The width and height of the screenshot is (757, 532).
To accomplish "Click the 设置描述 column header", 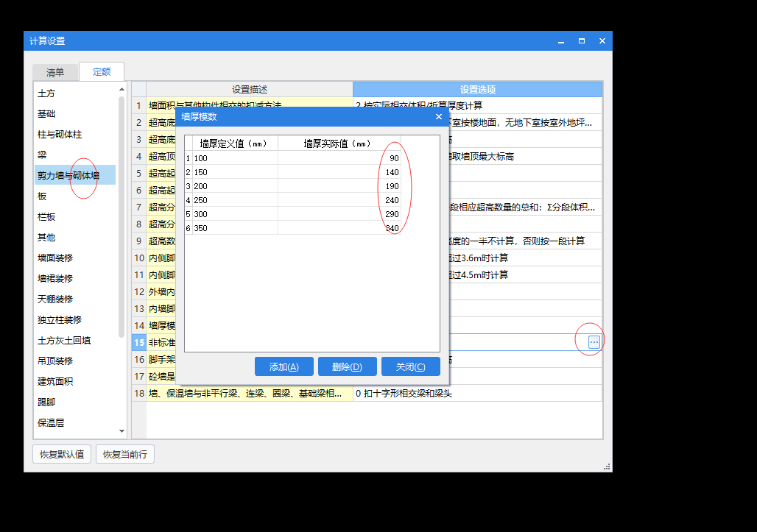I will pos(249,89).
